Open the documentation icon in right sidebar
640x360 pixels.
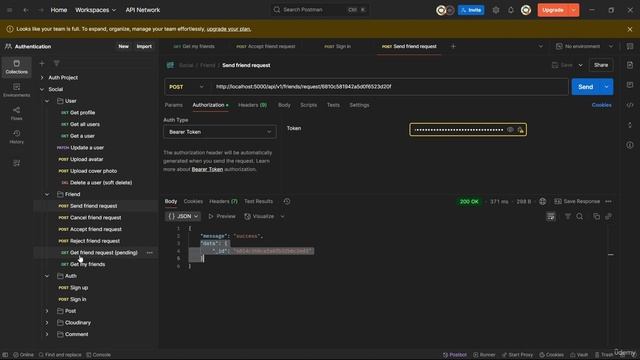(x=630, y=65)
